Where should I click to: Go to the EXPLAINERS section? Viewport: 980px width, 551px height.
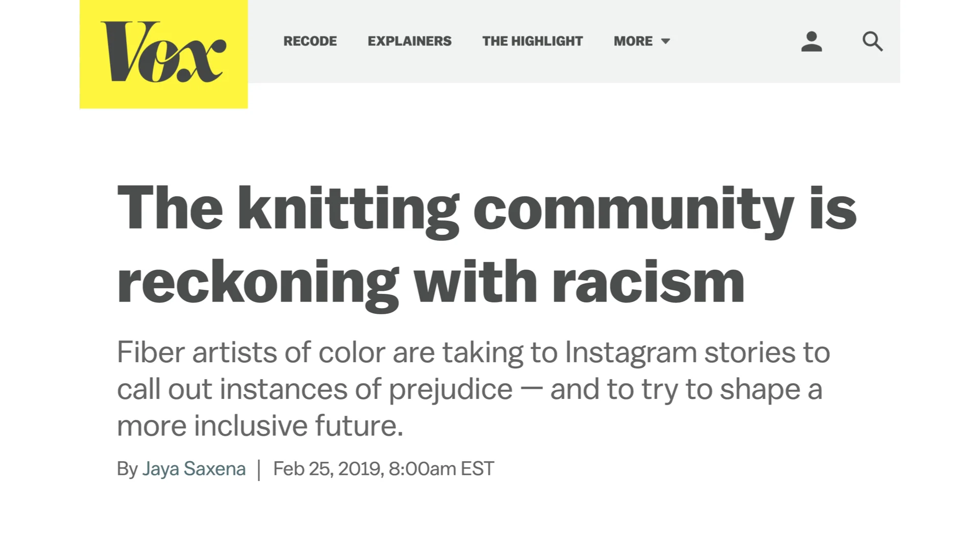coord(409,41)
